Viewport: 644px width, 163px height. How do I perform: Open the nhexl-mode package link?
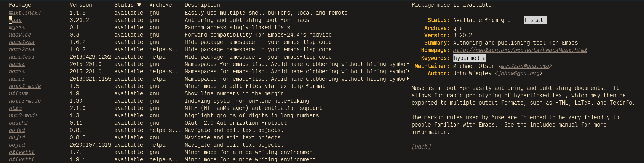25,86
